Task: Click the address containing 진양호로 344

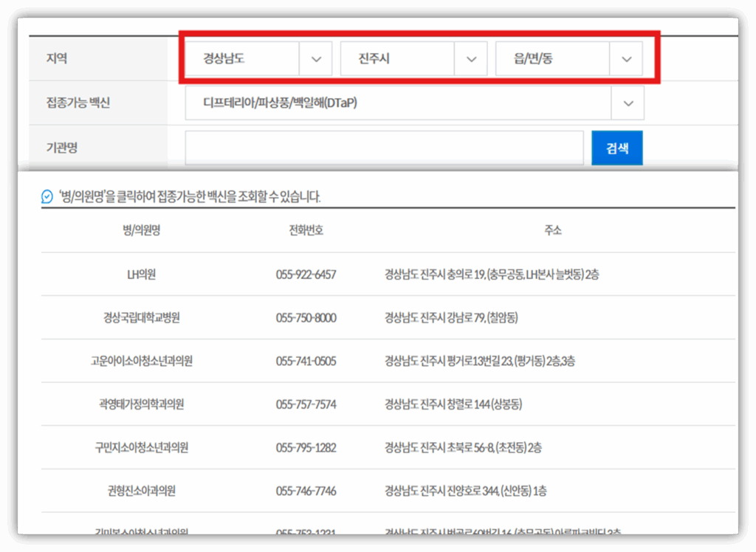Action: (x=465, y=491)
